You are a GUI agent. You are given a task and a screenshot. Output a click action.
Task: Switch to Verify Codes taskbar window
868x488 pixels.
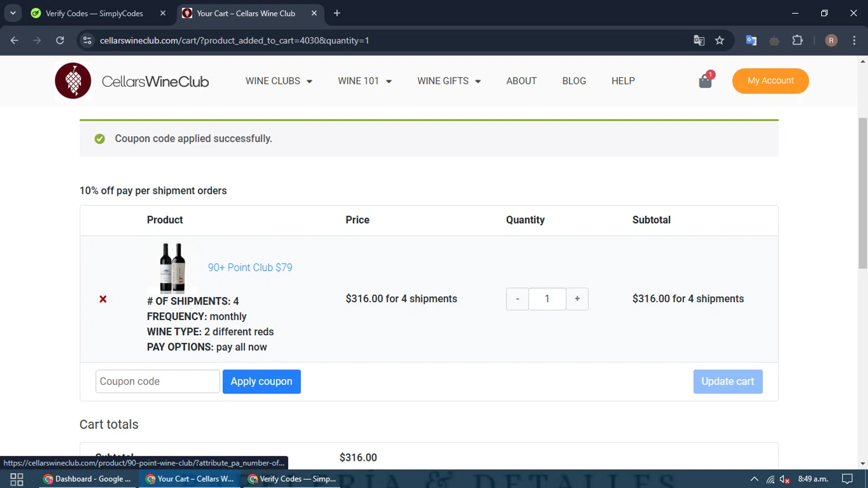292,479
